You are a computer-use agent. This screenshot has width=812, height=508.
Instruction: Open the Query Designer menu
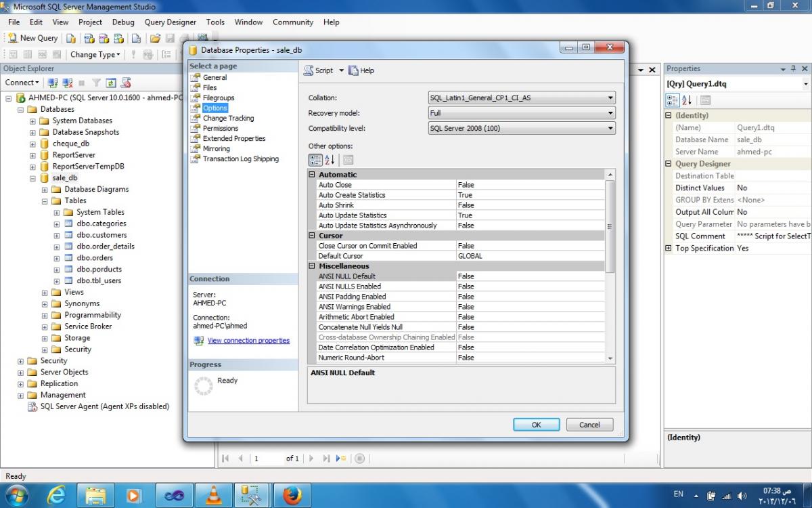pos(171,22)
